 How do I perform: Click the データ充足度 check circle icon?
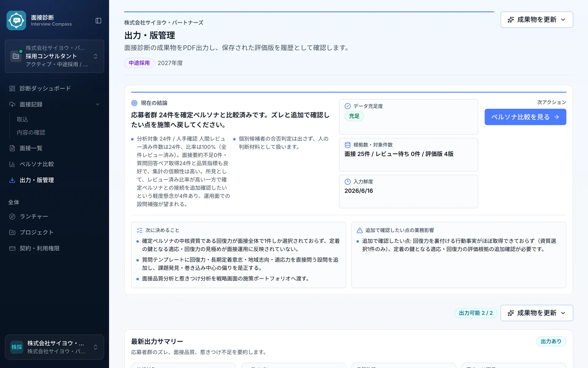tap(348, 106)
